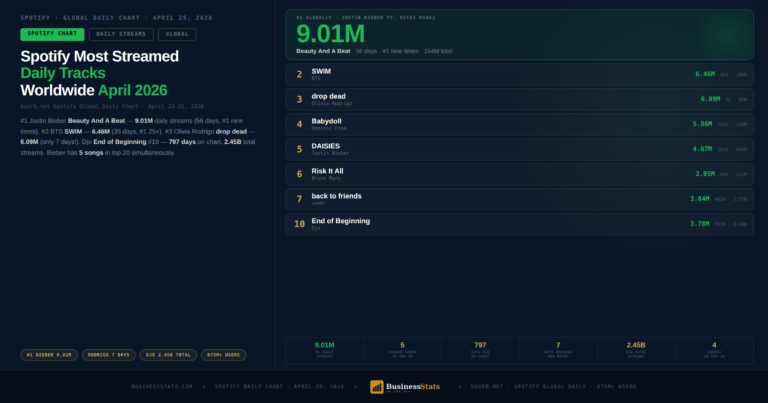Image resolution: width=768 pixels, height=403 pixels.
Task: Click the '#1 GLOBALLY · JUSTIN BIEBER FT. NICKI MINAJ' label
Action: [x=365, y=18]
